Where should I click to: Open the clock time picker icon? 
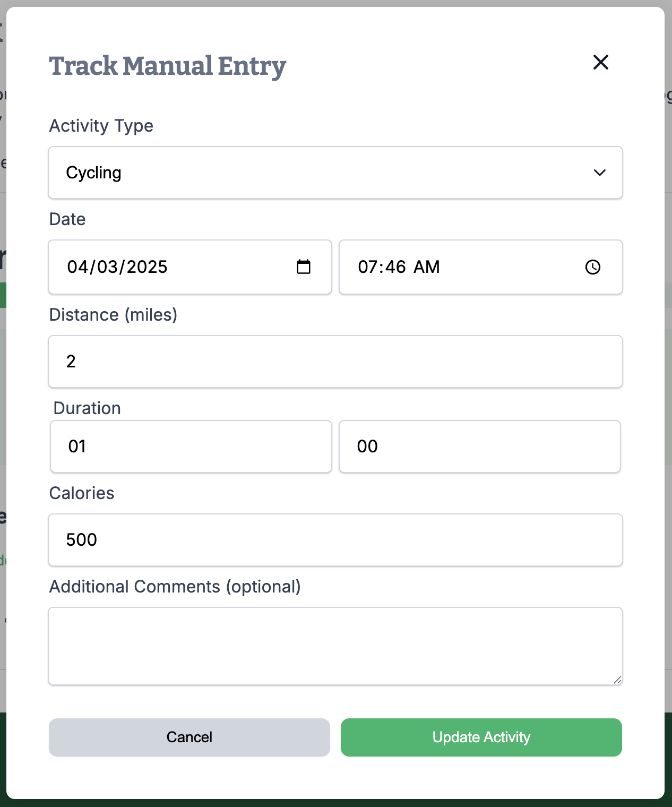(x=592, y=267)
